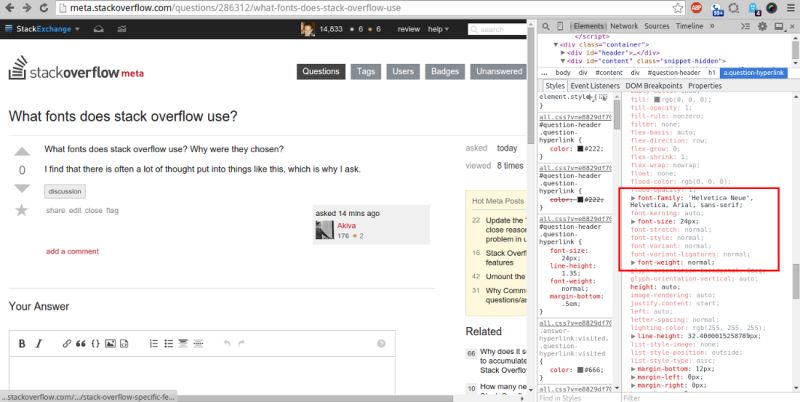Screen dimensions: 800x402
Task: Expand the computed line-height property
Action: tap(633, 336)
